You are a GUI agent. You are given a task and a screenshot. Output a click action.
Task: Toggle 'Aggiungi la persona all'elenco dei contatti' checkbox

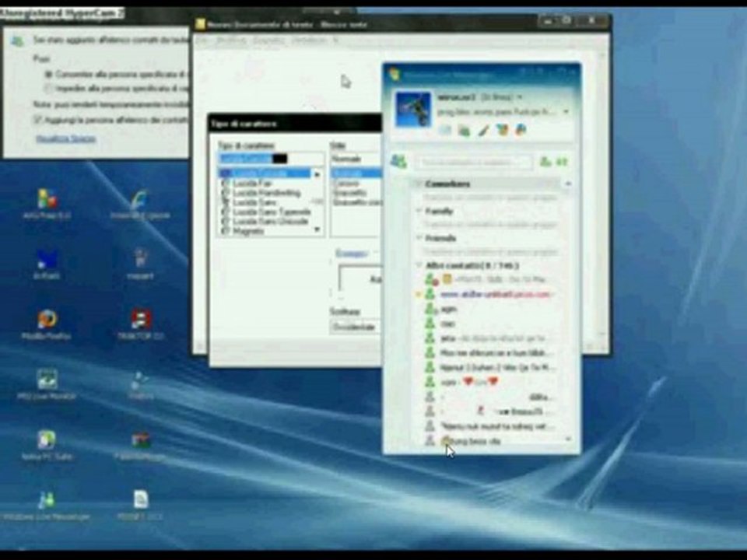pos(37,120)
